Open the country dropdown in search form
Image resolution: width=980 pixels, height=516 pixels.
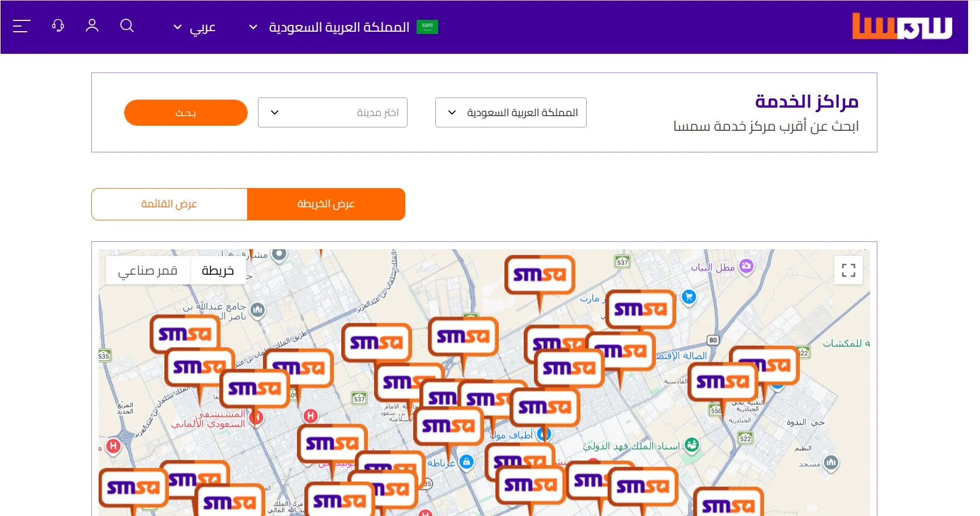click(x=510, y=113)
